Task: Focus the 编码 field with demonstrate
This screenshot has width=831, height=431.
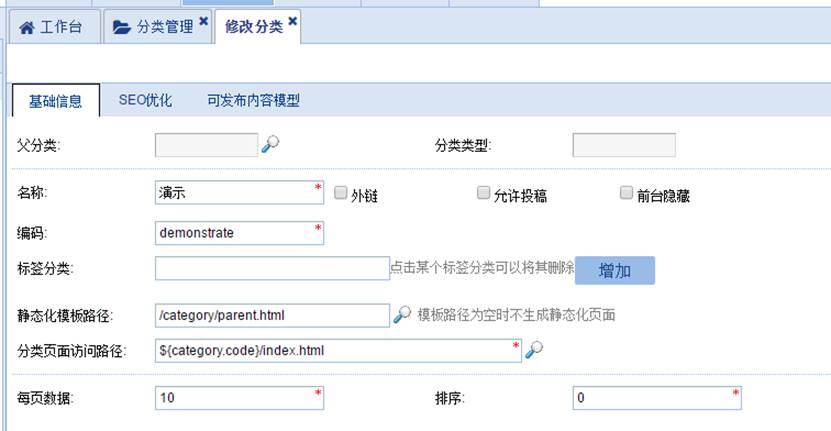Action: (x=238, y=232)
